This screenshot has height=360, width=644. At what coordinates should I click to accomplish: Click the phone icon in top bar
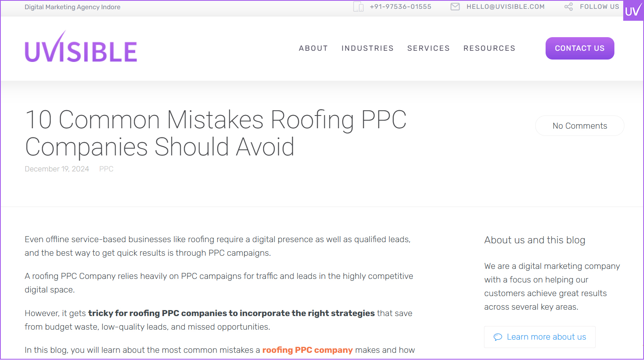(358, 7)
